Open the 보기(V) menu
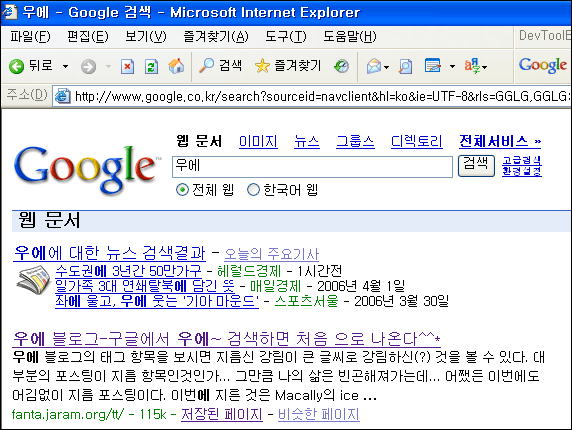 tap(146, 36)
